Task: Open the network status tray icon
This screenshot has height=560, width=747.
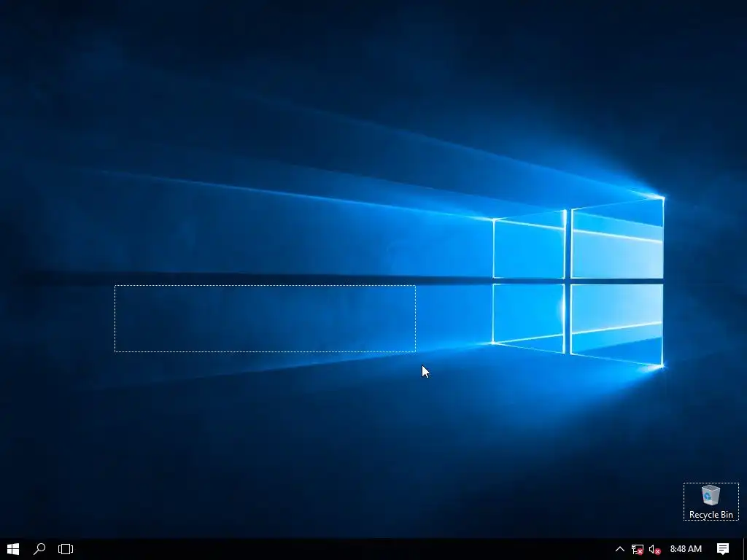Action: (x=638, y=550)
